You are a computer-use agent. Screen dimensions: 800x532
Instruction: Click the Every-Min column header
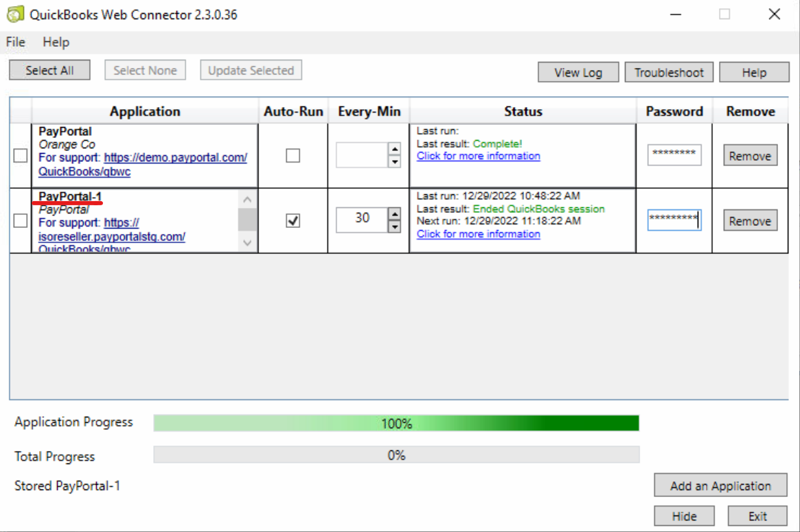pos(369,111)
